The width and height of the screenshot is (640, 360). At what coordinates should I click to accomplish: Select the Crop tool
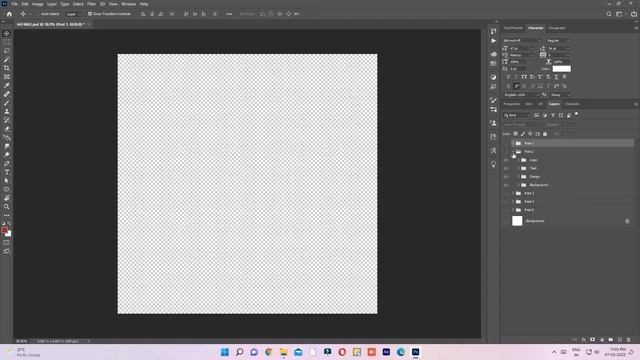7,68
